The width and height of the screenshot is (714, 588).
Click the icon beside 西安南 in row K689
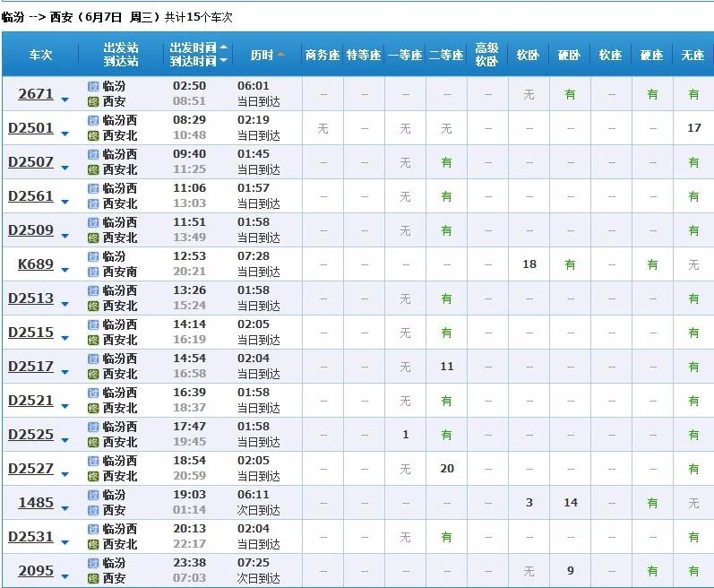click(x=93, y=272)
